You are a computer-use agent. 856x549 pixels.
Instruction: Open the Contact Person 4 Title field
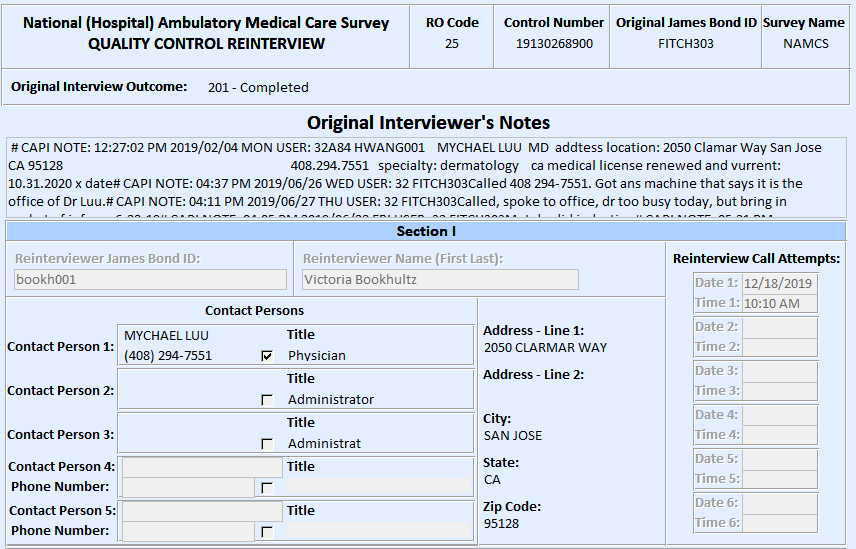[x=378, y=486]
